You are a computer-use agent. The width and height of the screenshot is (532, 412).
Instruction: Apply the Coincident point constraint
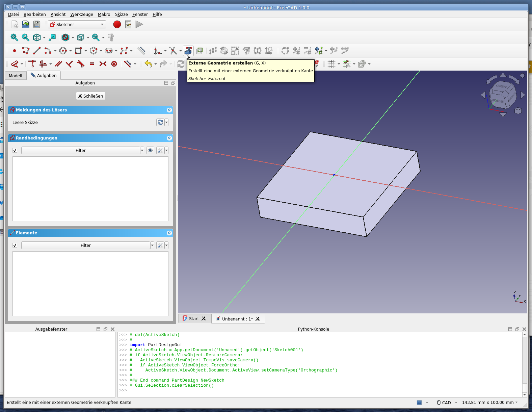click(32, 64)
